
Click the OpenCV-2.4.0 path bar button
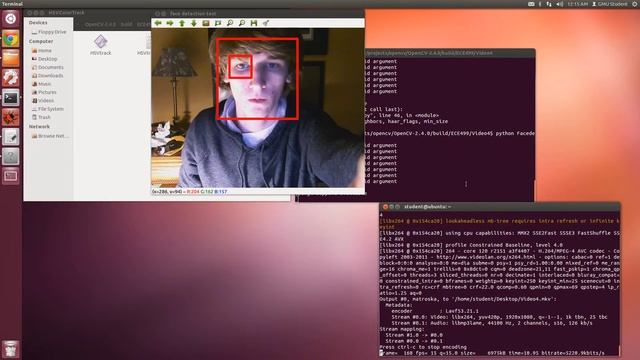coord(100,24)
